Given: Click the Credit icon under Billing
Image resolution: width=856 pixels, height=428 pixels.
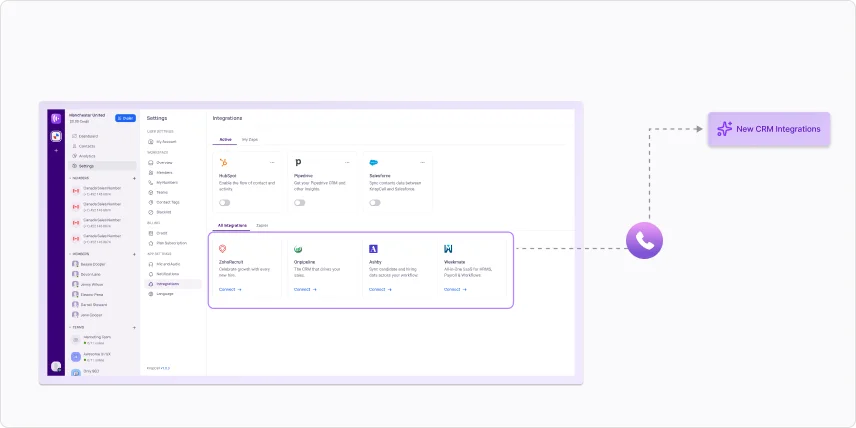Looking at the screenshot, I should click(x=151, y=233).
